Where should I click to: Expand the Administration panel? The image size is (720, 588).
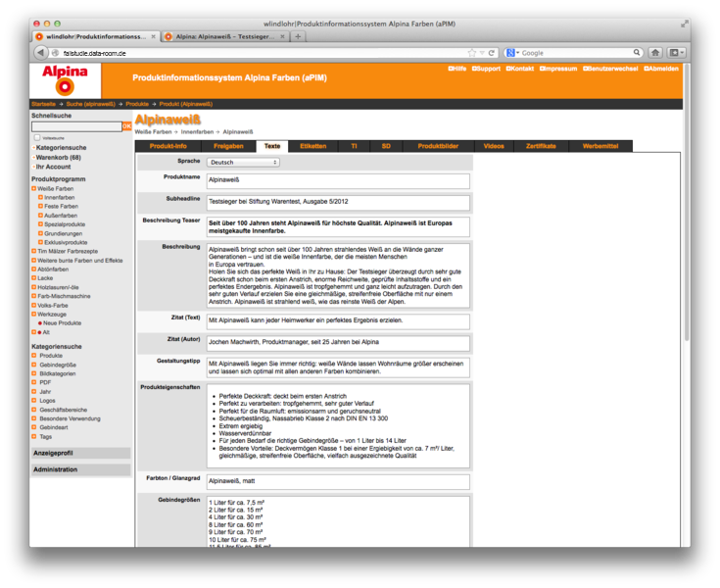(x=80, y=469)
